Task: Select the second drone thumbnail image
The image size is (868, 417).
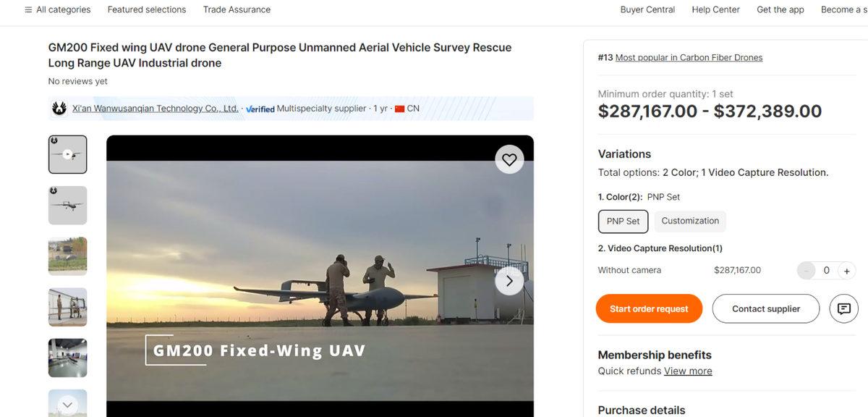Action: click(67, 205)
